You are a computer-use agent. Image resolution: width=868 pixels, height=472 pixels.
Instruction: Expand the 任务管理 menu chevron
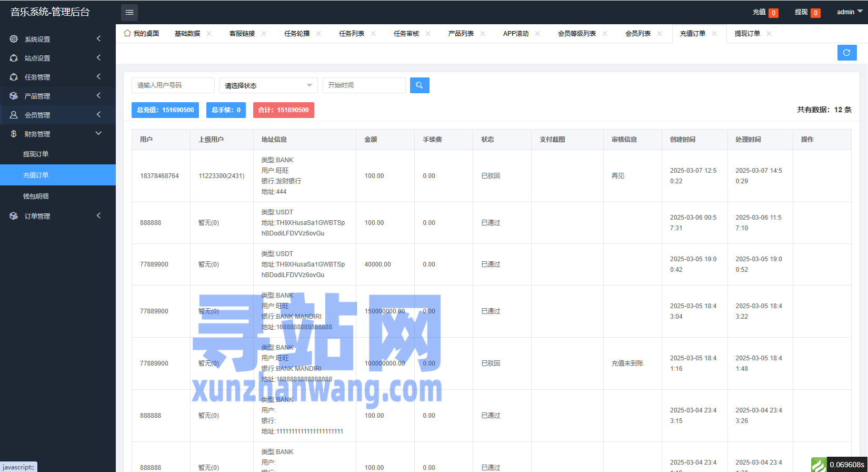pyautogui.click(x=98, y=76)
